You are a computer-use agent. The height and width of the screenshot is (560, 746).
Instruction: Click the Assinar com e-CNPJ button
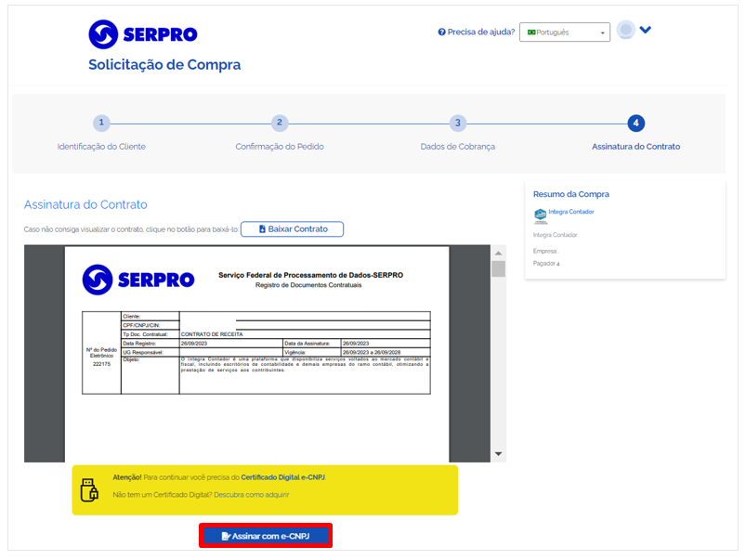[266, 536]
